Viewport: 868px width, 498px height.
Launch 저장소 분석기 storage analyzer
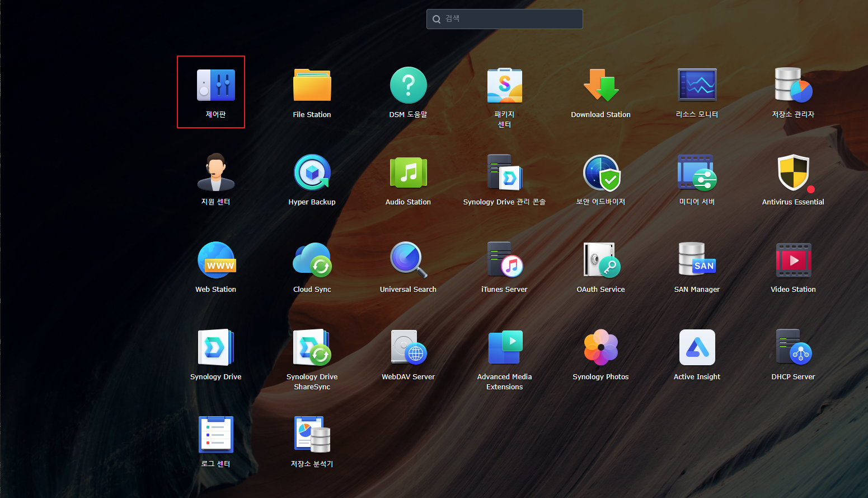click(x=312, y=435)
